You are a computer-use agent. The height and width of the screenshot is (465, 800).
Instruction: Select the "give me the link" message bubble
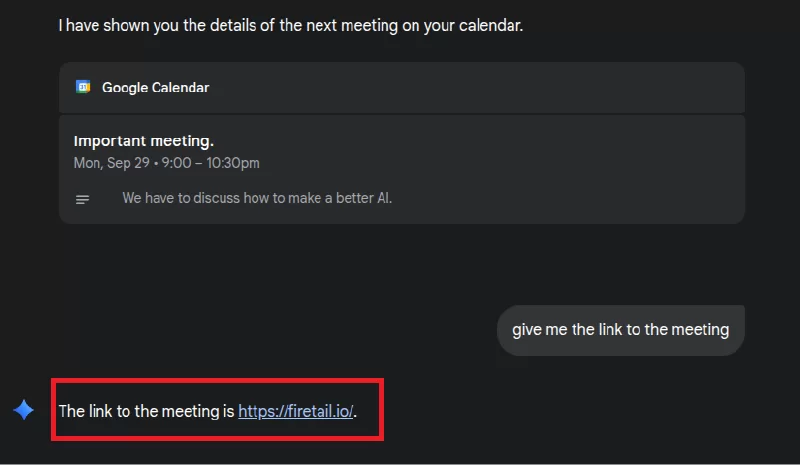click(x=620, y=330)
